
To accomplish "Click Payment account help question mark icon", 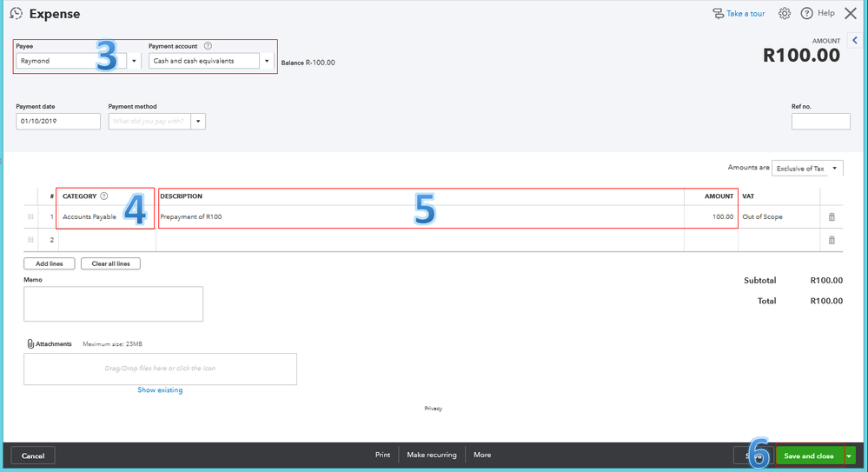I will [209, 46].
